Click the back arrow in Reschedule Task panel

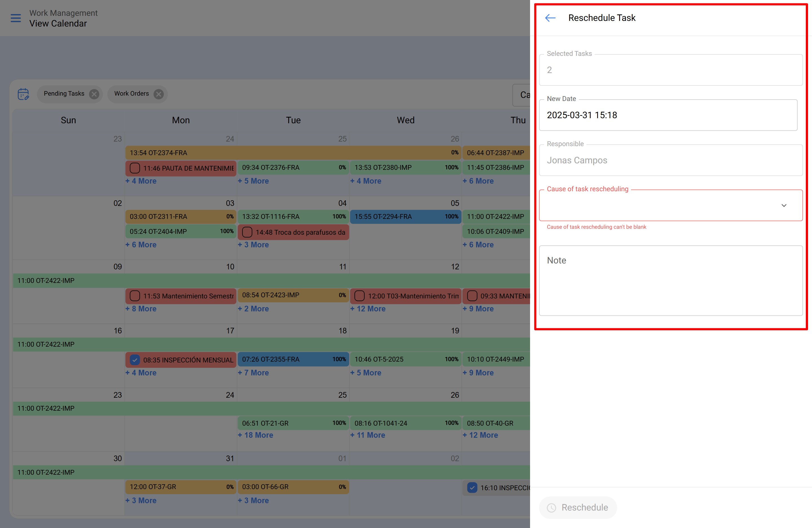pos(550,17)
